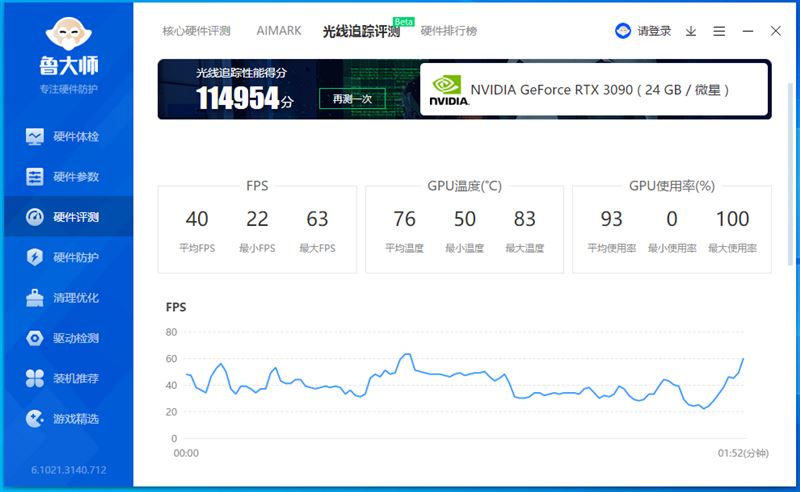Click the minimum FPS value 22
The width and height of the screenshot is (800, 492).
257,219
